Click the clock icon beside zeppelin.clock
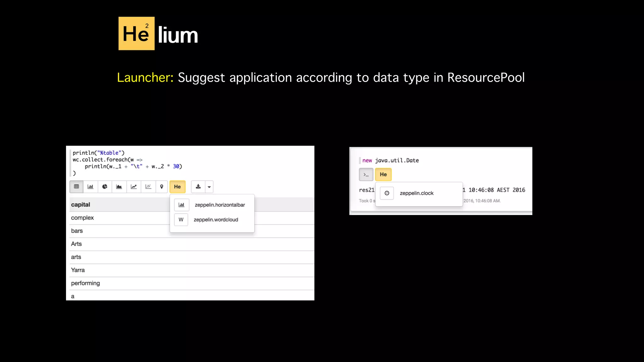This screenshot has width=644, height=362. [x=387, y=193]
